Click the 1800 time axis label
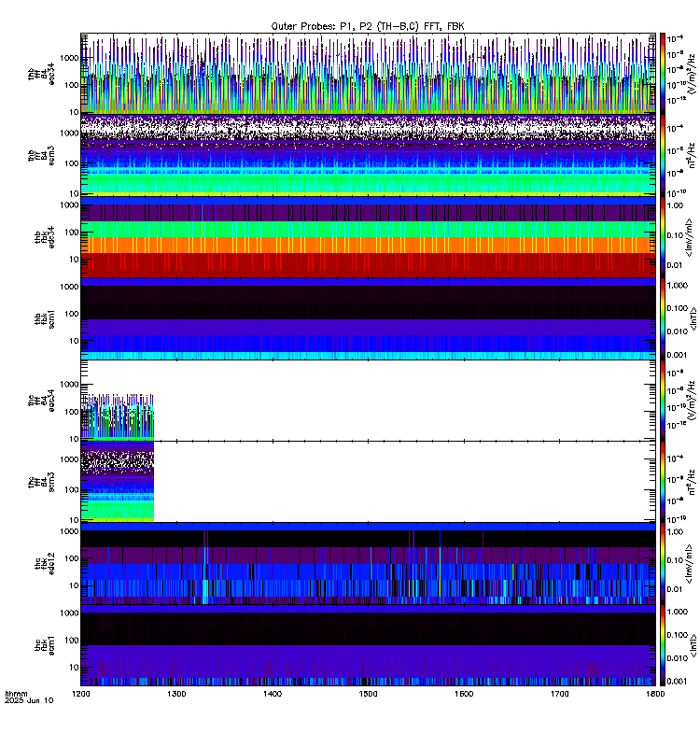 (x=656, y=694)
